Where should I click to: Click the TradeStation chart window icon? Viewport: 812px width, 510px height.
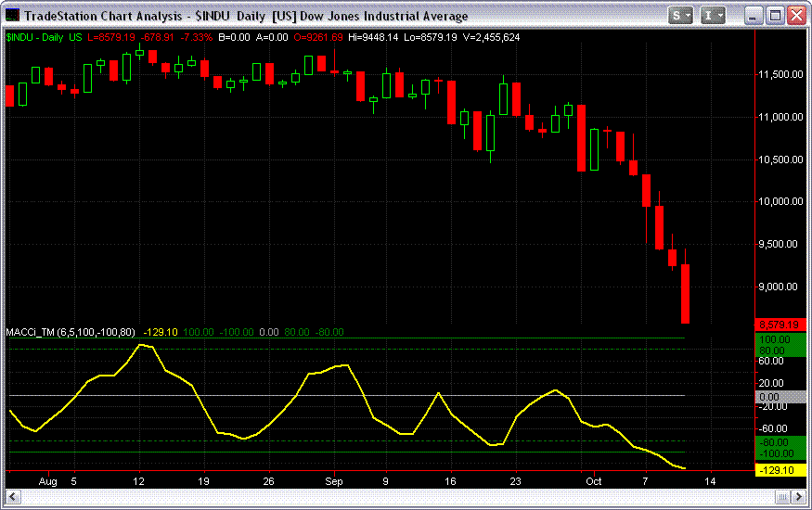click(12, 16)
